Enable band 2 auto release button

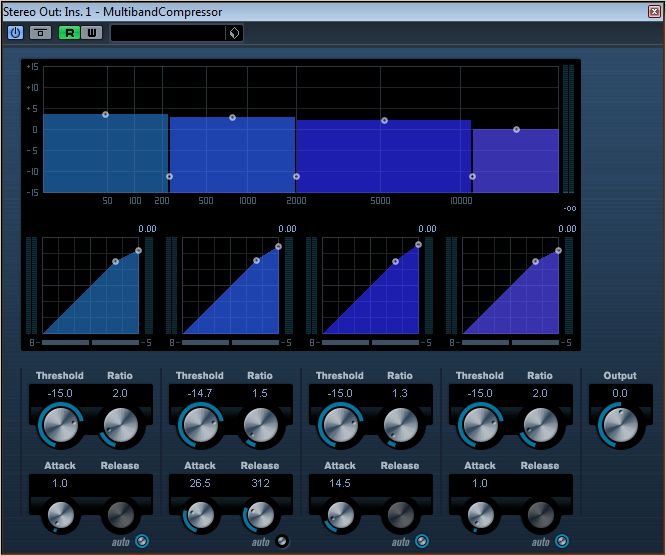click(282, 541)
